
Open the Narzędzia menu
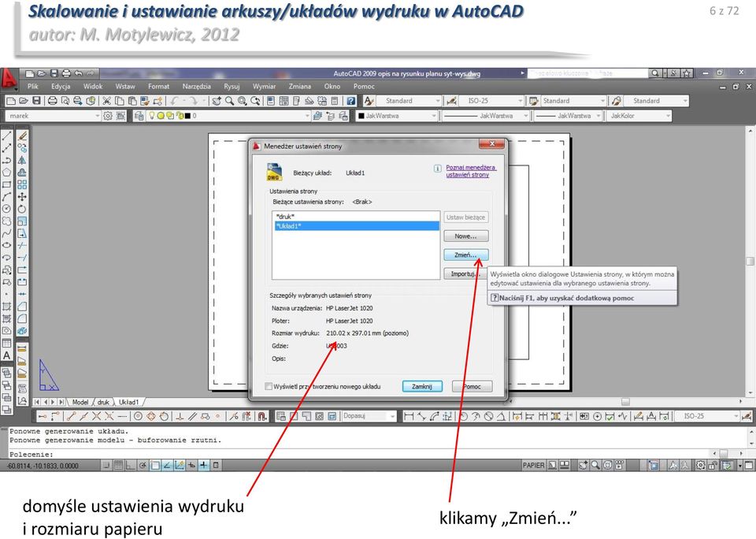coord(197,87)
